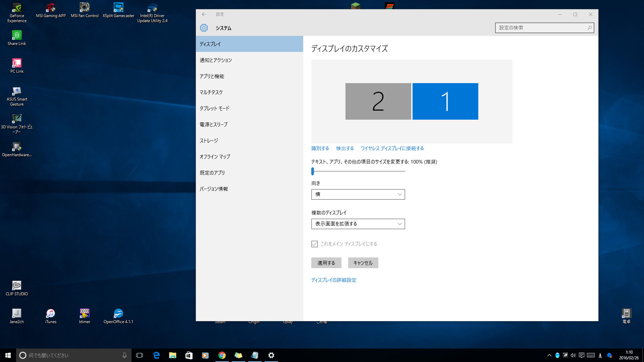Toggle 'これをメイン ディスプレイにする' checkbox
Viewport: 644px width, 362px height.
[315, 244]
